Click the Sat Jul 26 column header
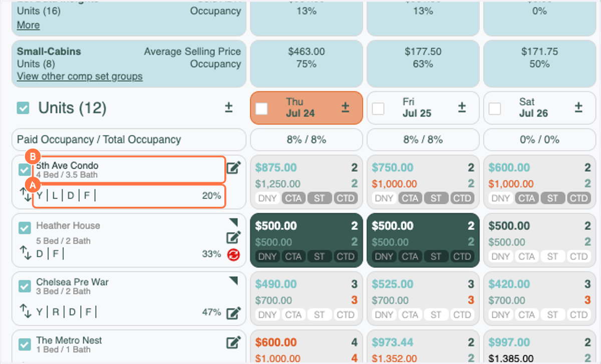Viewport: 601px width, 364px height. pyautogui.click(x=539, y=108)
